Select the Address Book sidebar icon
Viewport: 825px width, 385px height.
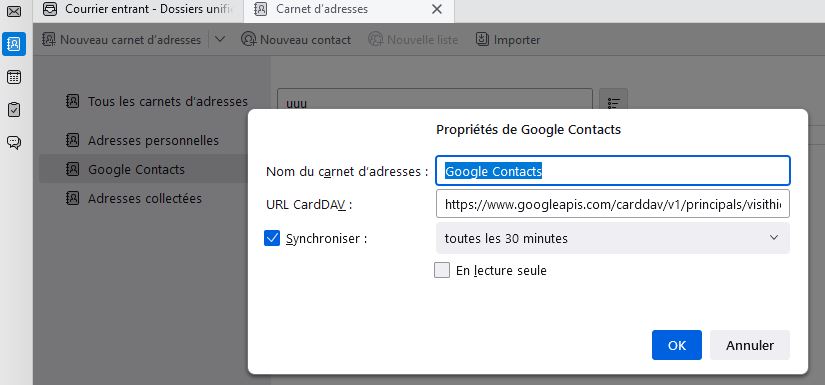(14, 44)
